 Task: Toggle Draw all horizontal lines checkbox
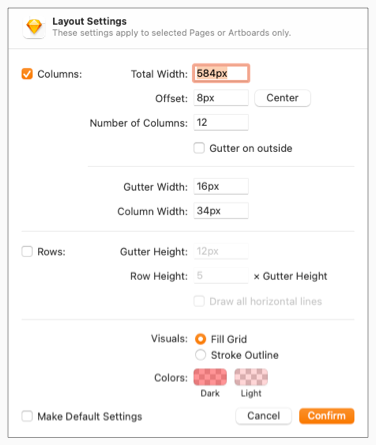click(x=199, y=301)
